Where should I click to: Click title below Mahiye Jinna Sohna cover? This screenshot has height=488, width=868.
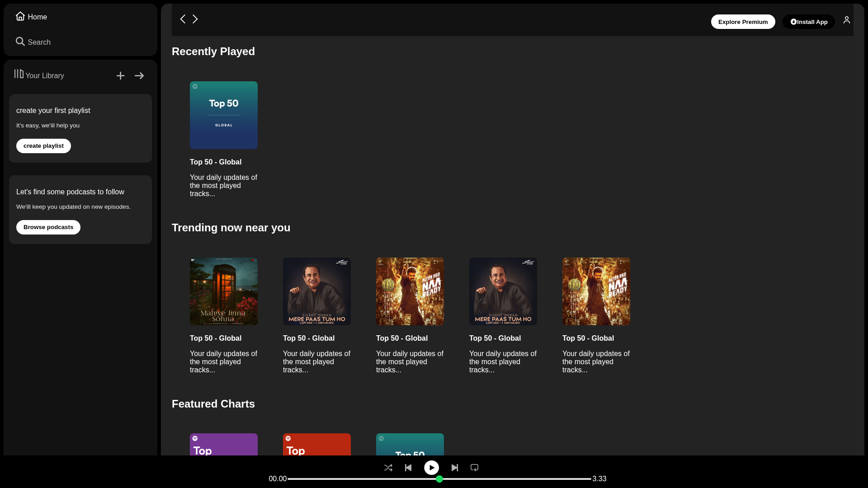point(216,338)
